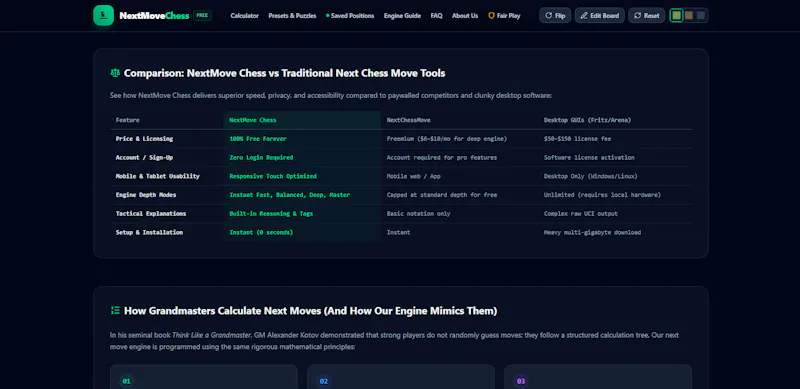Click Heavy multi-gigabyte download cell
The width and height of the screenshot is (800, 389).
coord(592,232)
